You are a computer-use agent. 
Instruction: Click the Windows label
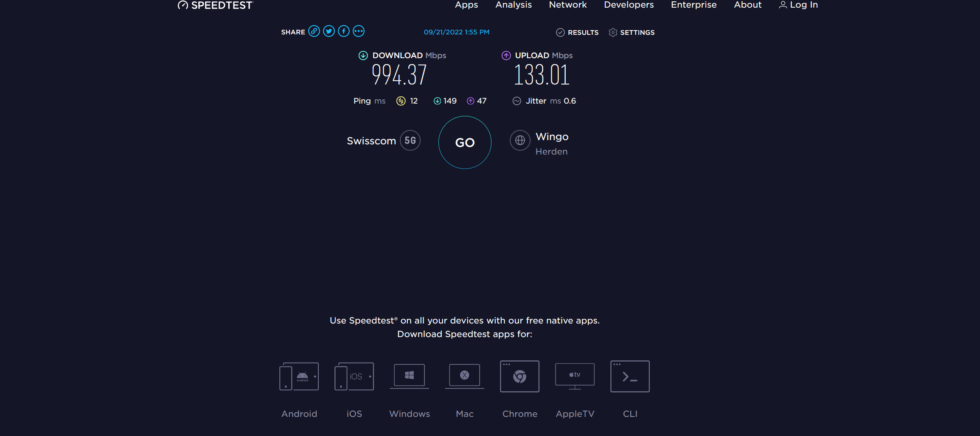click(410, 414)
